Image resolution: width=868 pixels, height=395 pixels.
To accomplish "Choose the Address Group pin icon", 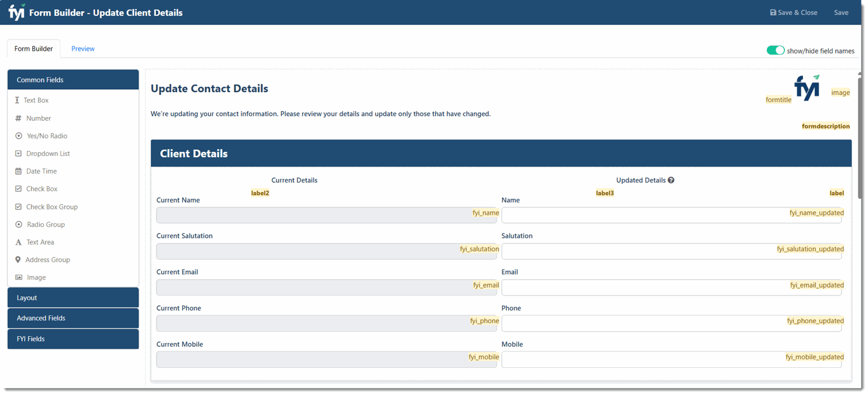I will (18, 259).
